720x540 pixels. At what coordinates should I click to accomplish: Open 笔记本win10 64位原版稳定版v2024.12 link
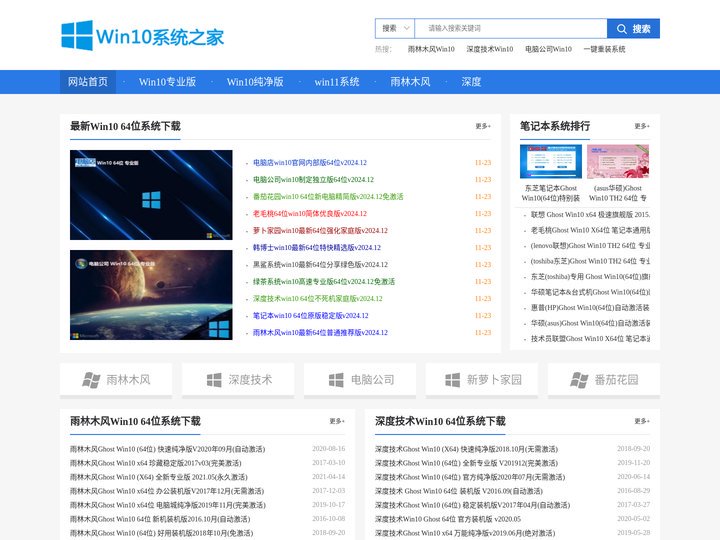click(x=310, y=315)
